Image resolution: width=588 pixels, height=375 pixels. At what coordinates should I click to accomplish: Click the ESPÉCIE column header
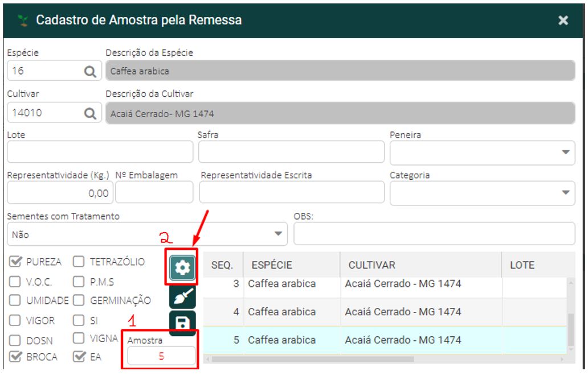(272, 266)
